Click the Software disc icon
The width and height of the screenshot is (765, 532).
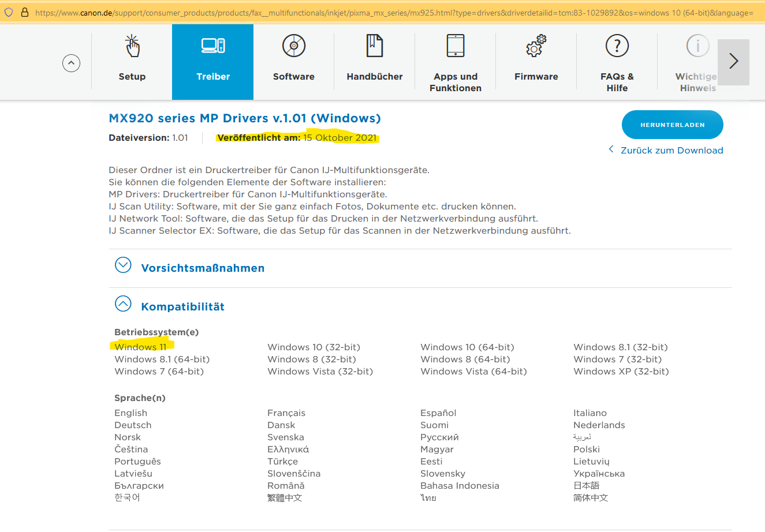(294, 46)
